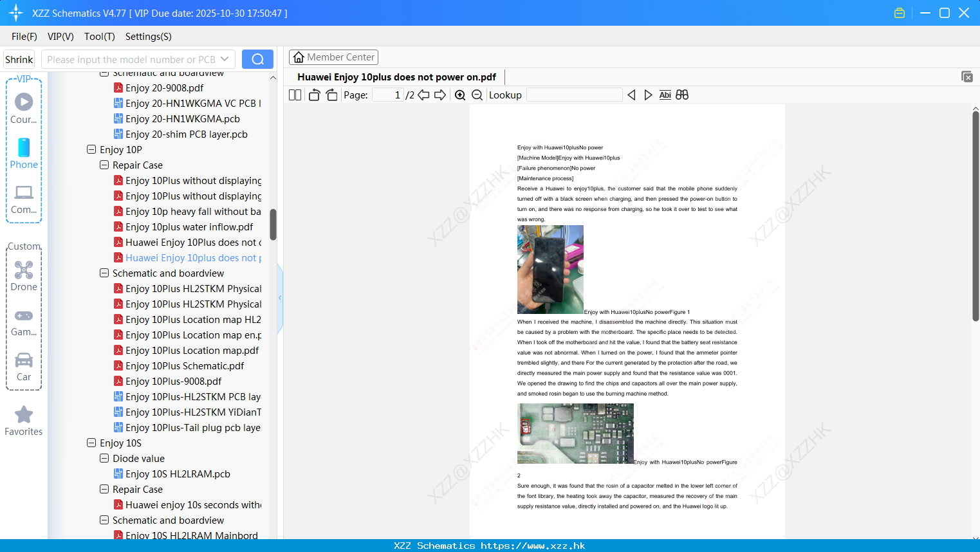The height and width of the screenshot is (552, 980).
Task: Toggle Abi whole-word match icon
Action: [x=665, y=95]
